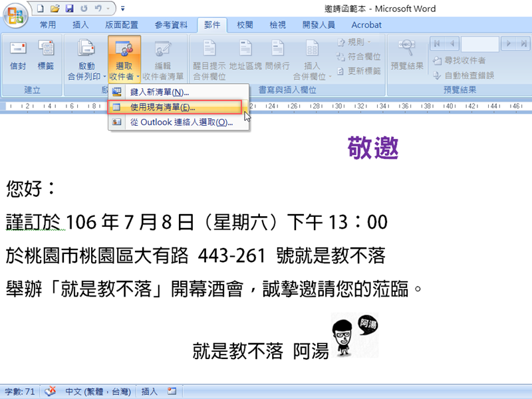
Task: Open the Customize Quick Access Toolbar dropdown
Action: [x=123, y=9]
